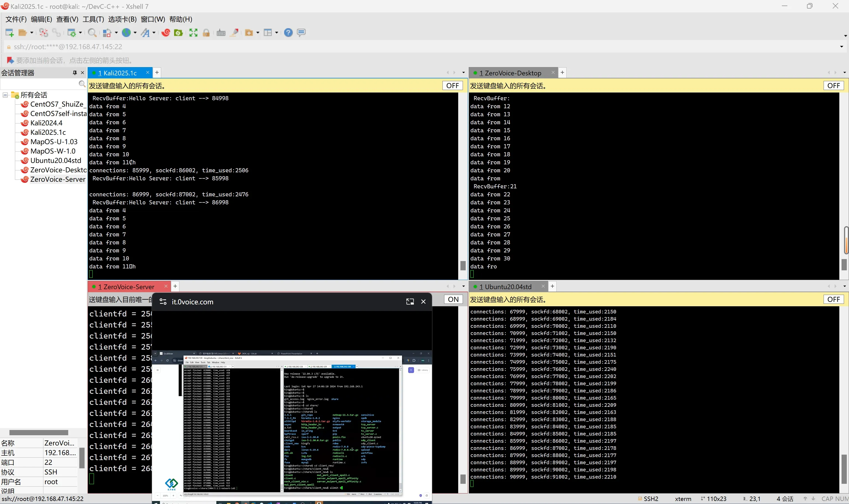Viewport: 849px width, 504px height.
Task: Add new tab next to Ubuntu20.04std
Action: coord(552,286)
